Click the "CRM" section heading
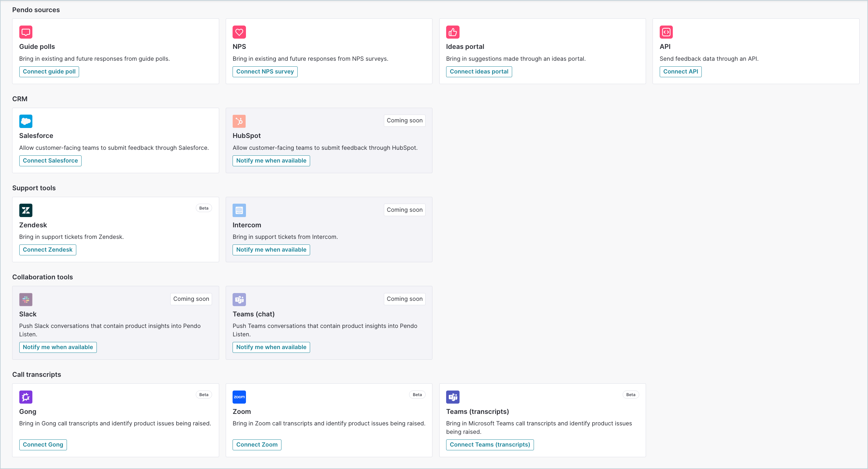Viewport: 868px width, 469px height. pyautogui.click(x=20, y=99)
